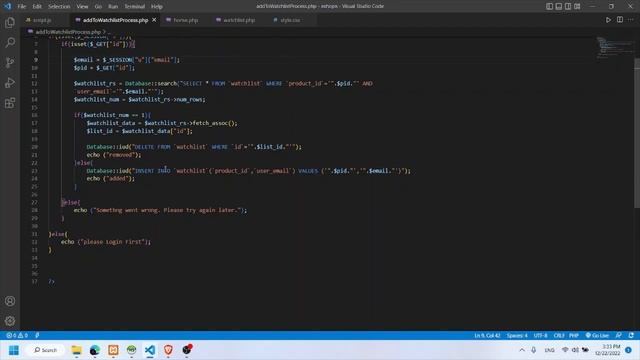This screenshot has width=640, height=360.
Task: Open the File menu
Action: [22, 7]
